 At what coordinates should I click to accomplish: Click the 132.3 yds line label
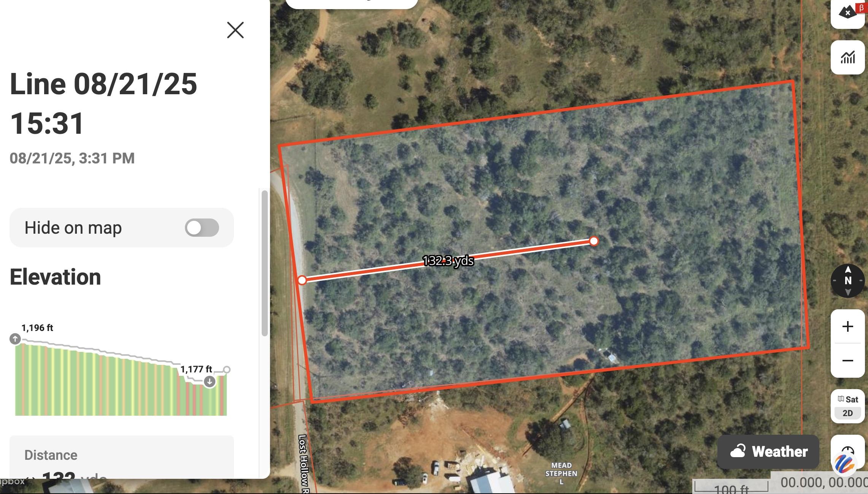[x=448, y=261]
